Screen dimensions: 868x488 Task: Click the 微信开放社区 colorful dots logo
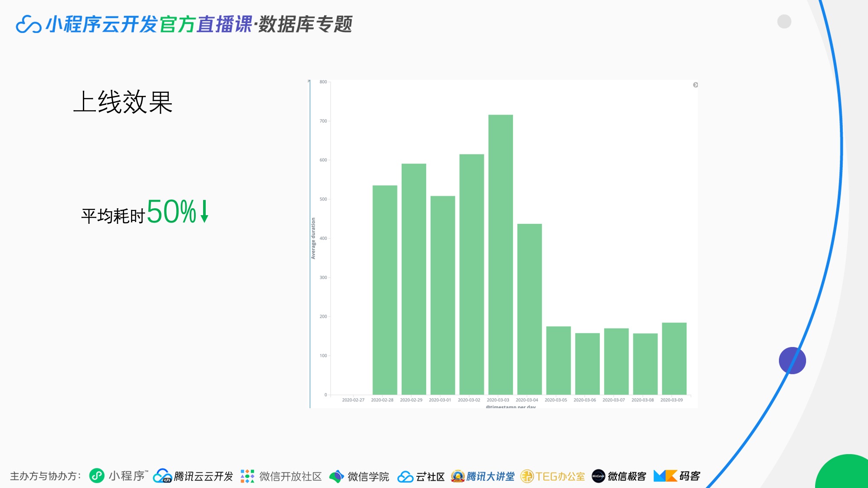coord(247,476)
